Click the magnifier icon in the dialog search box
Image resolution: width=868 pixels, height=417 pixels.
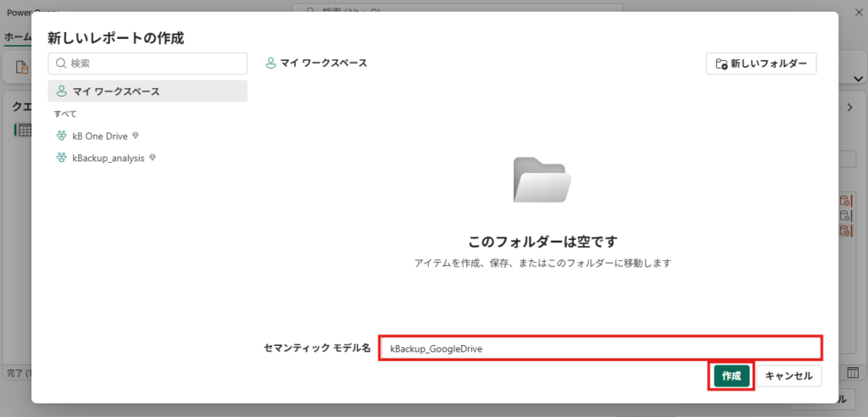tap(61, 64)
